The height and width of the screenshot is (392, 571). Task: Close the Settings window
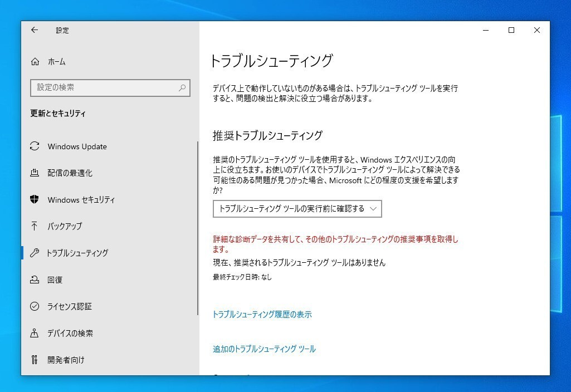point(537,30)
